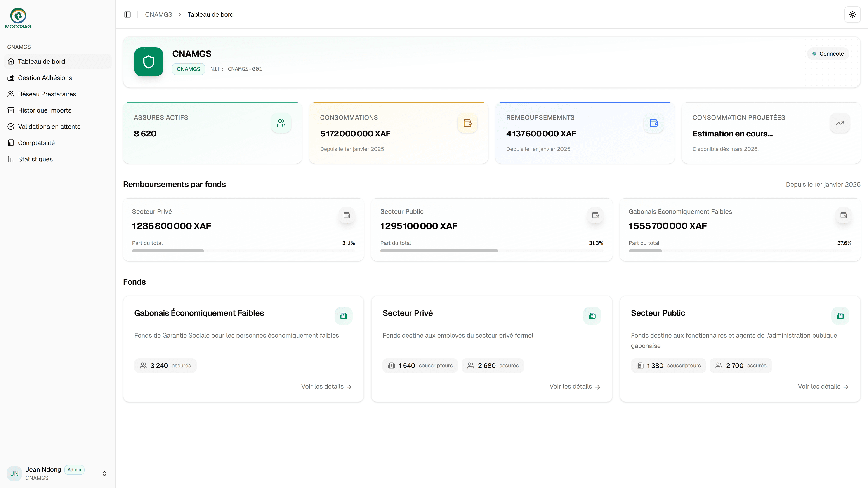The height and width of the screenshot is (488, 868).
Task: Click the 5 172 000 000 XAF consumption value
Action: tap(355, 134)
